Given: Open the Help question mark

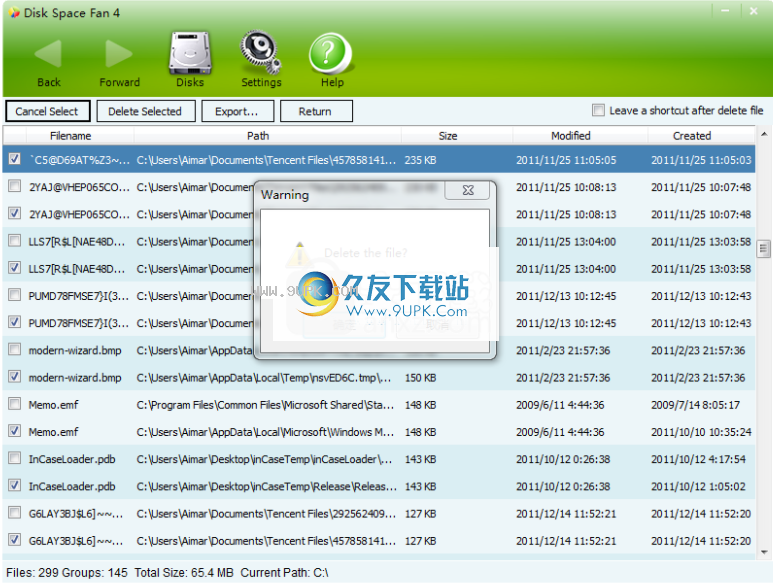Looking at the screenshot, I should point(331,60).
